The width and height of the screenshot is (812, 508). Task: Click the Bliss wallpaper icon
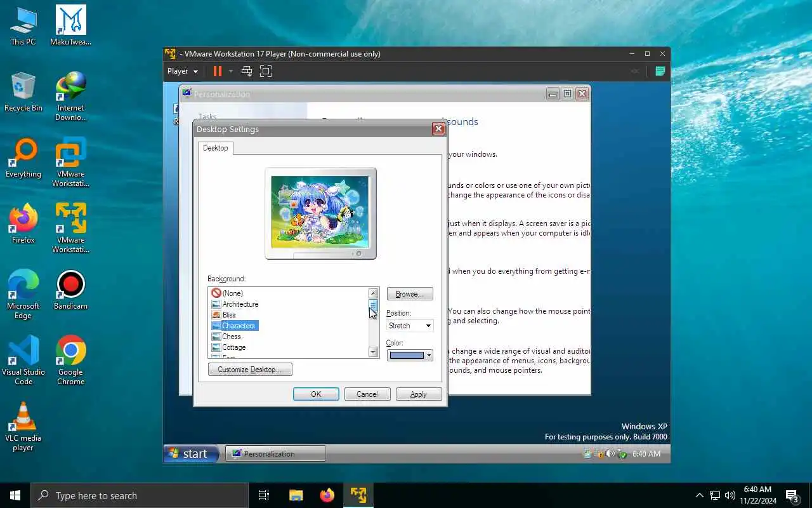[216, 315]
